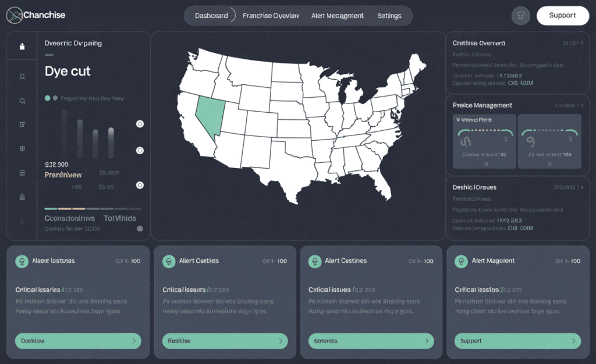Select the list view icon in the sidebar
This screenshot has width=596, height=364.
[x=22, y=172]
